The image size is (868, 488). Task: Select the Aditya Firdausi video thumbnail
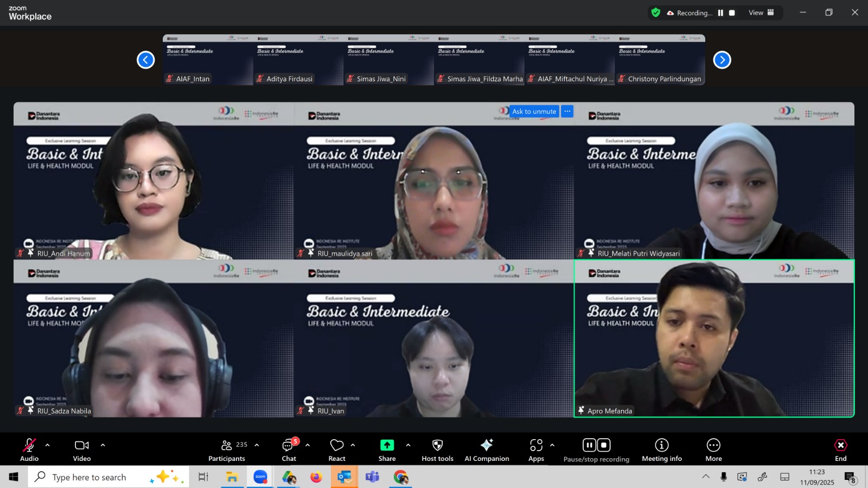tap(298, 60)
